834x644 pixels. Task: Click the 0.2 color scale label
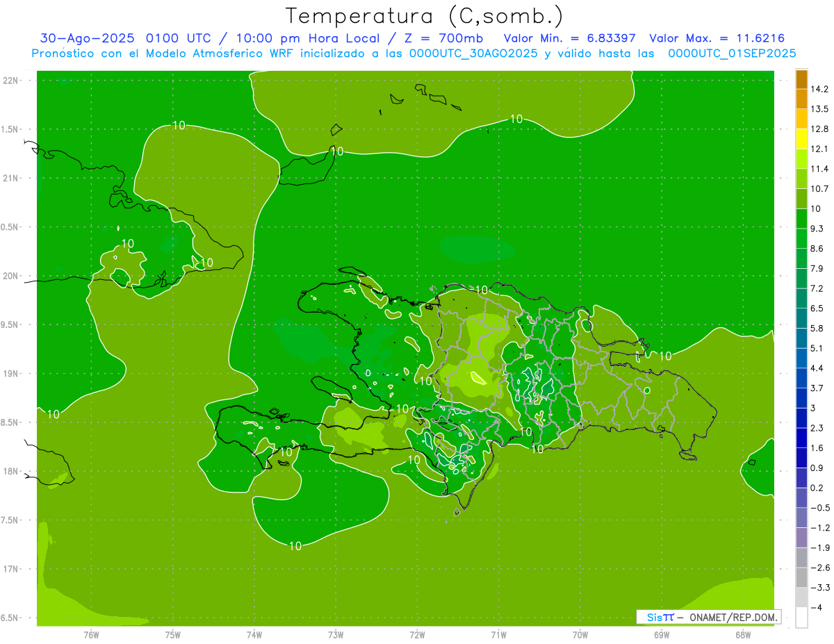click(817, 488)
